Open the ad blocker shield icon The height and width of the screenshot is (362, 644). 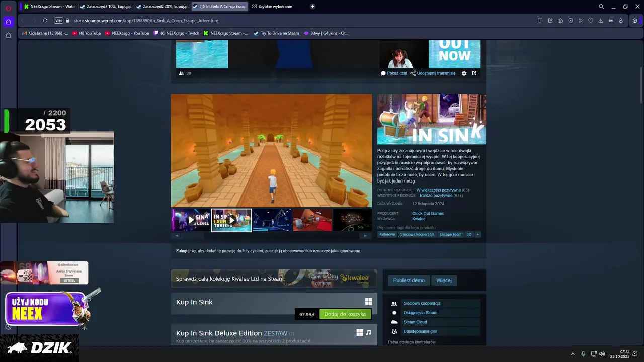[571, 21]
